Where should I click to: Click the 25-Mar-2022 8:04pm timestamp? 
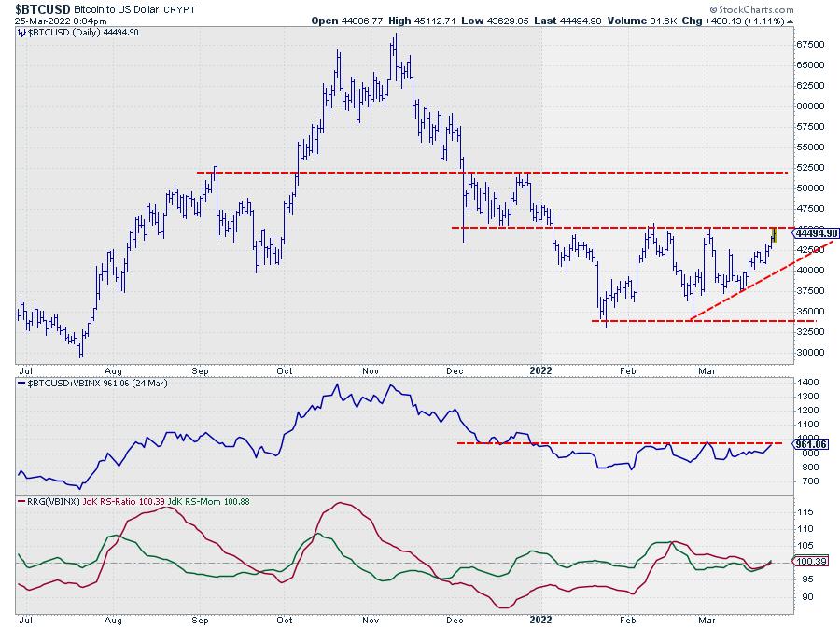point(54,20)
